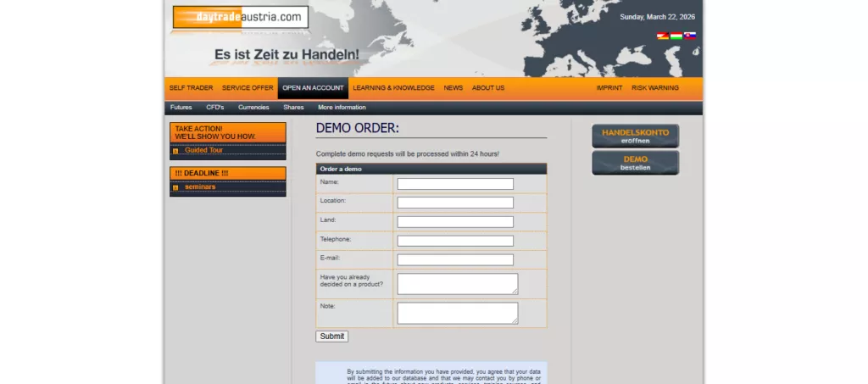Select Shares in the submenu
The image size is (868, 384).
tap(293, 108)
